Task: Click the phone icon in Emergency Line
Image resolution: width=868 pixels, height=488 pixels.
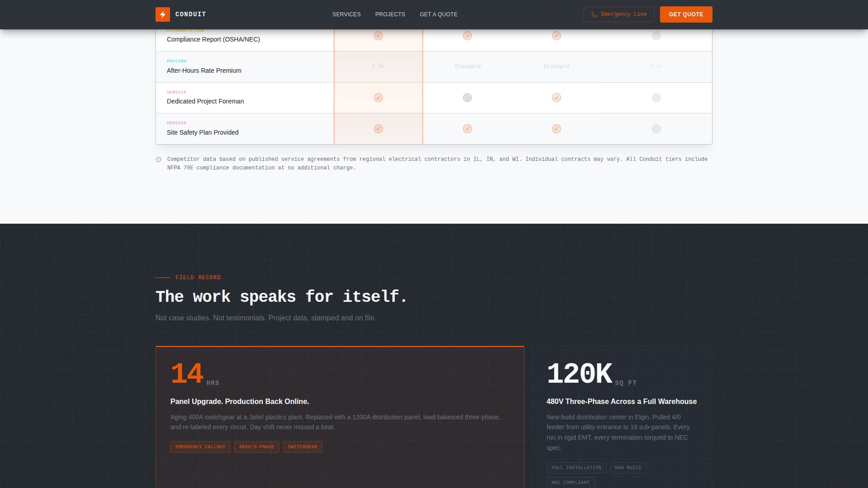Action: [x=594, y=14]
